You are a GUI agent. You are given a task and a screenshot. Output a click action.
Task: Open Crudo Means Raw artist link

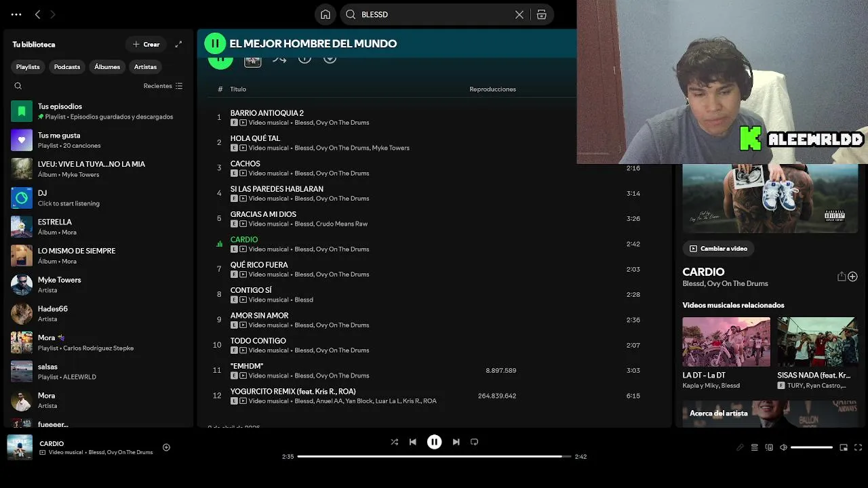342,224
